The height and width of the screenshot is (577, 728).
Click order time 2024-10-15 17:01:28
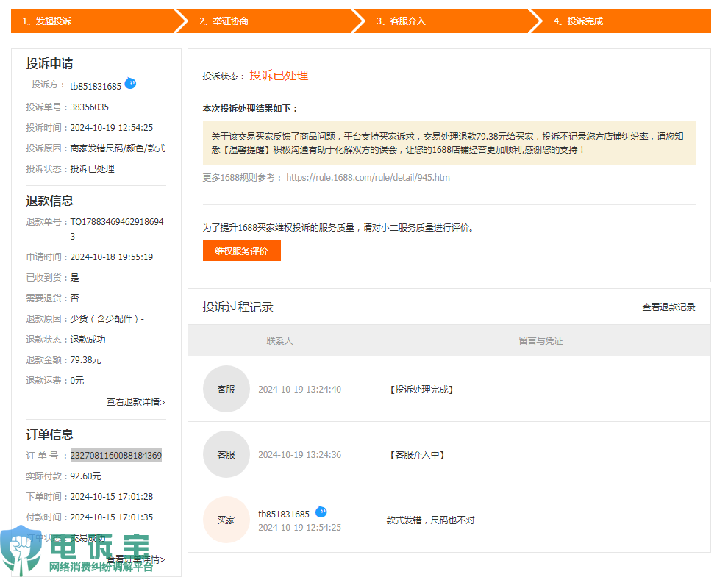(x=112, y=496)
